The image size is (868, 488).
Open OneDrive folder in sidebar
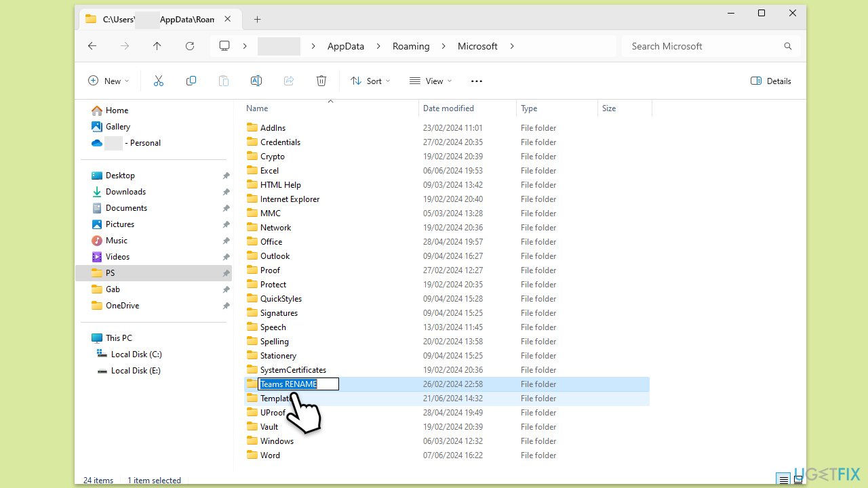(122, 306)
